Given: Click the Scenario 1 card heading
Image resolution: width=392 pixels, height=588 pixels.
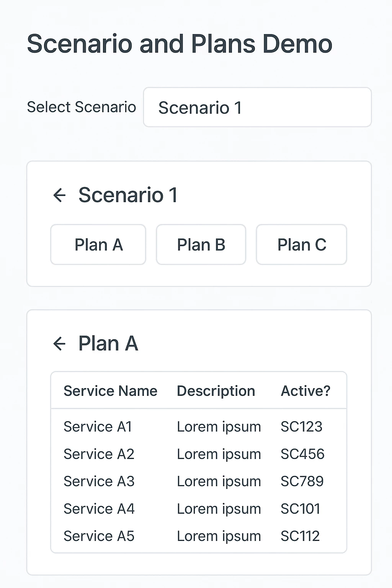Looking at the screenshot, I should coord(128,195).
